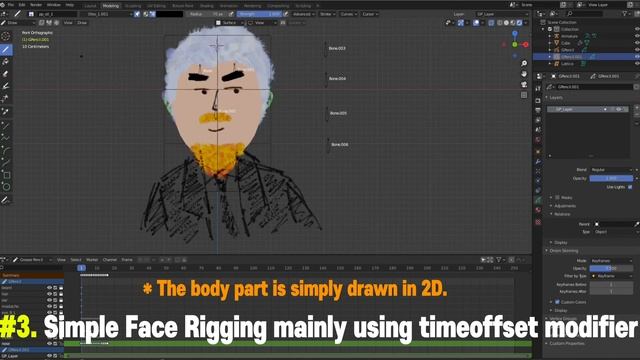
Task: Click the red X axis on navigation gizmo
Action: [526, 44]
